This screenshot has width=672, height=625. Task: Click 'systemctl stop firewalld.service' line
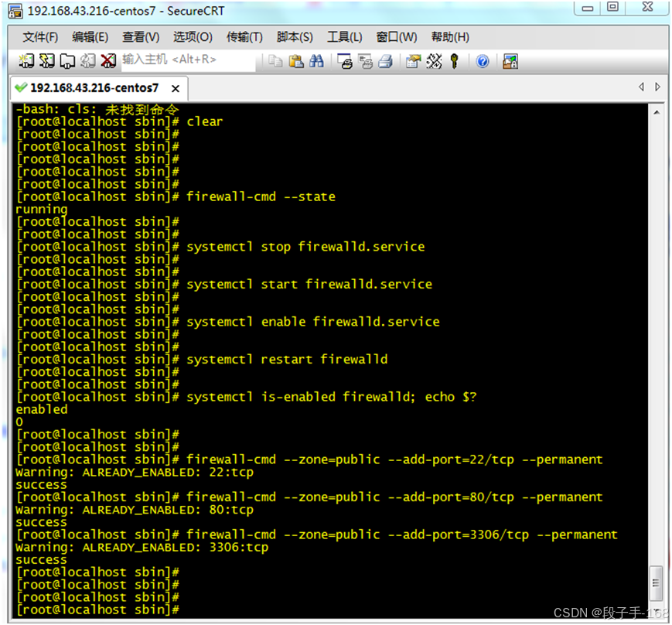coord(305,247)
